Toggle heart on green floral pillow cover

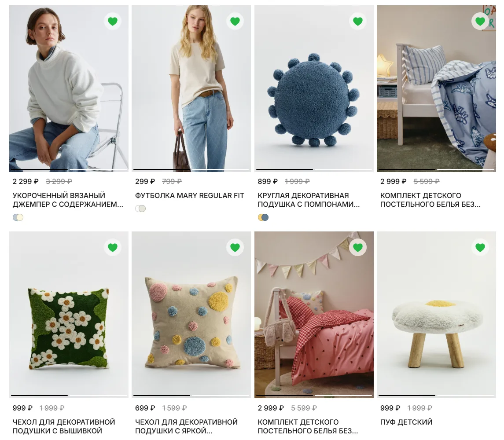(x=113, y=247)
